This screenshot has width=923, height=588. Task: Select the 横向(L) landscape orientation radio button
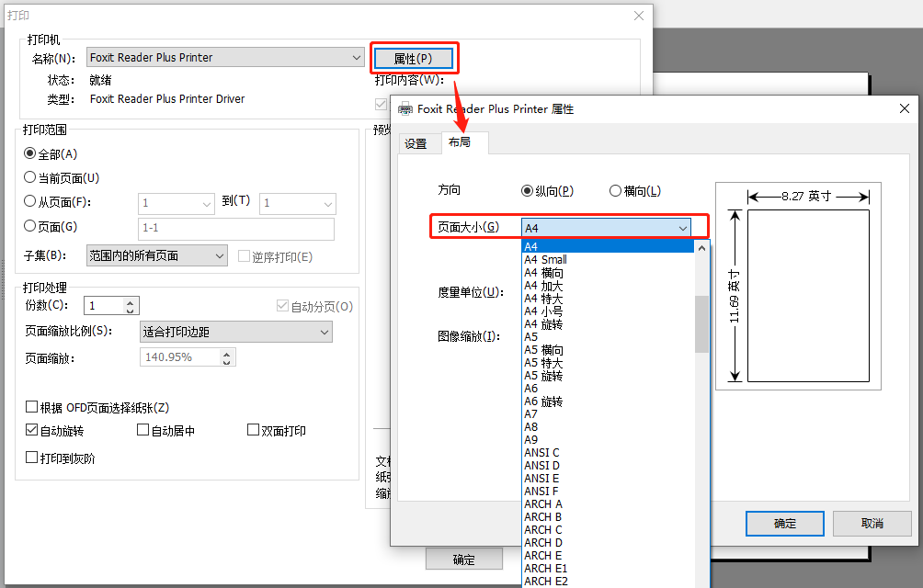pyautogui.click(x=616, y=190)
